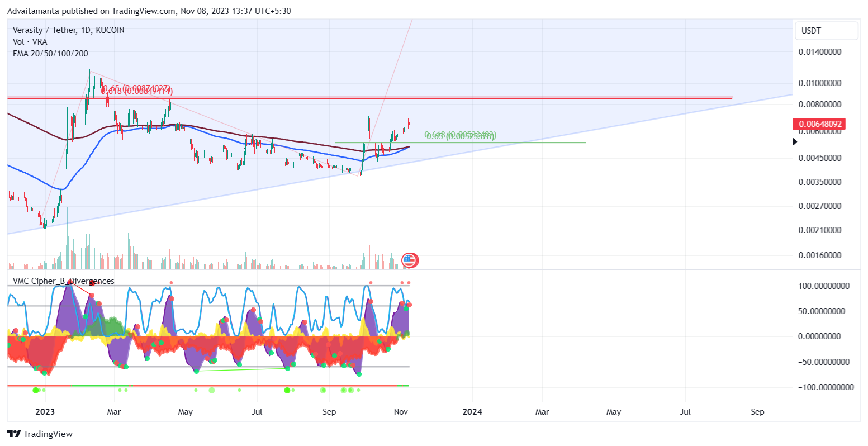868x446 pixels.
Task: Click the green 0.65 (0.00525378) Fib label
Action: (x=461, y=136)
